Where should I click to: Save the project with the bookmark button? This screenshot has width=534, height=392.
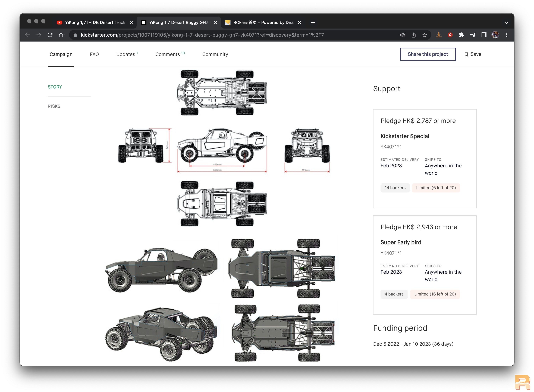click(473, 54)
